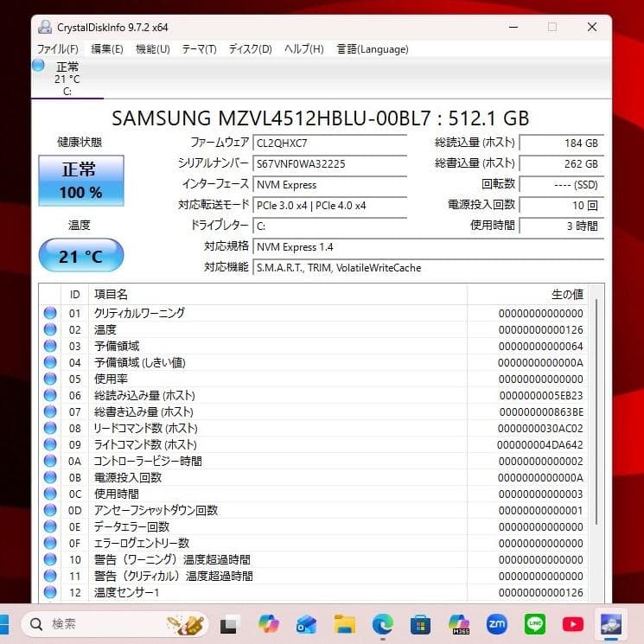Click the 対応機能 field with S.M.A.R.T., TRIM
The image size is (644, 644).
tap(429, 268)
